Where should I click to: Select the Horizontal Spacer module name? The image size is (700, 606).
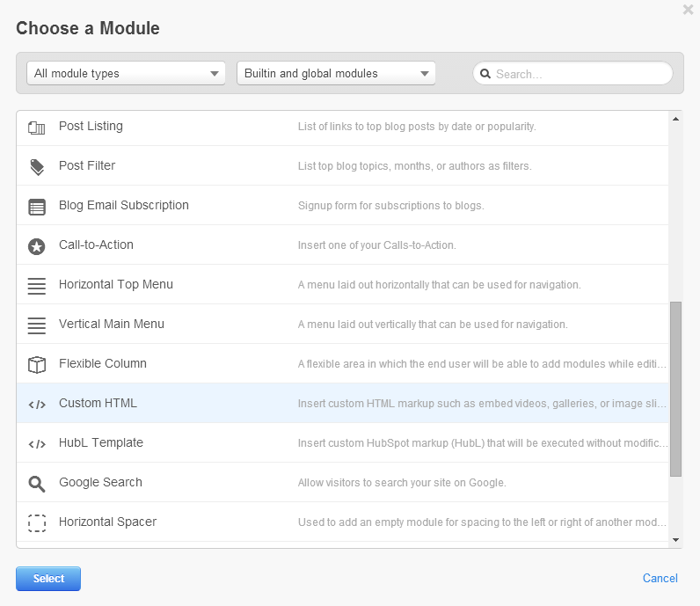(x=107, y=522)
